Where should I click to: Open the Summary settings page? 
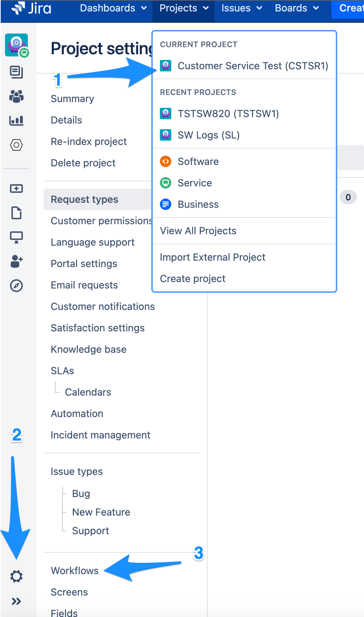point(72,99)
